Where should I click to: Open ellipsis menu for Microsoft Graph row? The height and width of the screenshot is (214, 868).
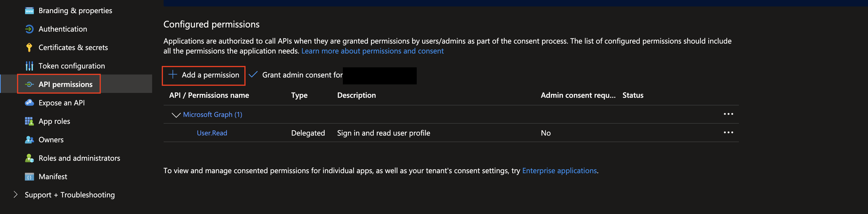728,114
